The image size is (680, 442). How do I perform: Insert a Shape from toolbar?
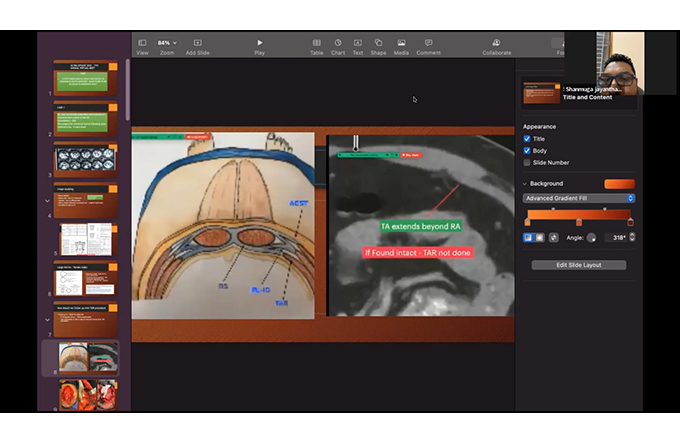pos(378,47)
